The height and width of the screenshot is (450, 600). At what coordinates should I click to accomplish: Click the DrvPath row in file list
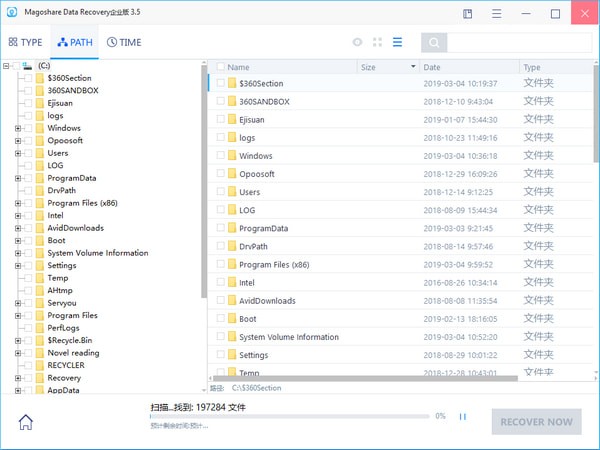coord(401,246)
